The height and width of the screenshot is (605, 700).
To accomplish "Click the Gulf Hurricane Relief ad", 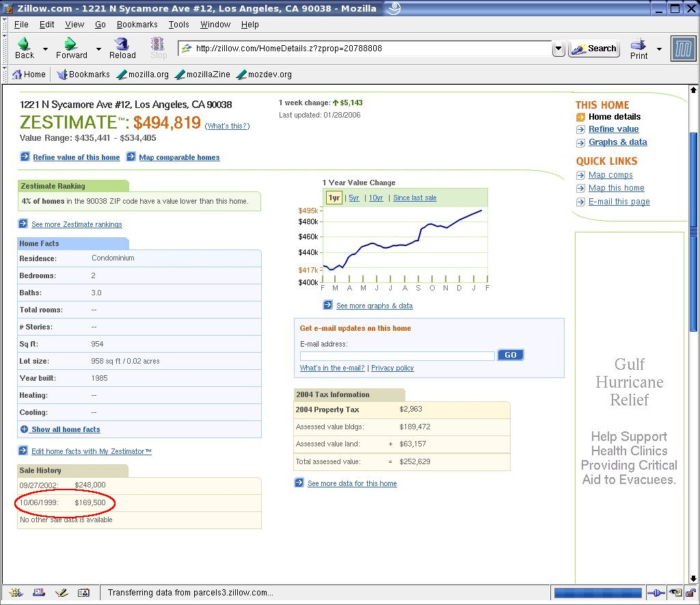I will tap(630, 407).
